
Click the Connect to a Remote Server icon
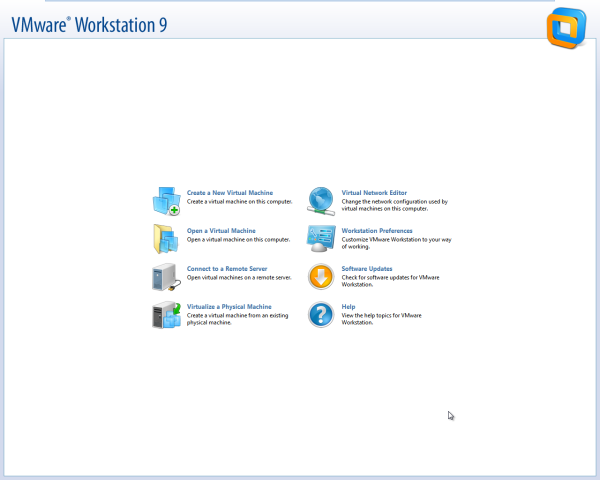tap(166, 277)
